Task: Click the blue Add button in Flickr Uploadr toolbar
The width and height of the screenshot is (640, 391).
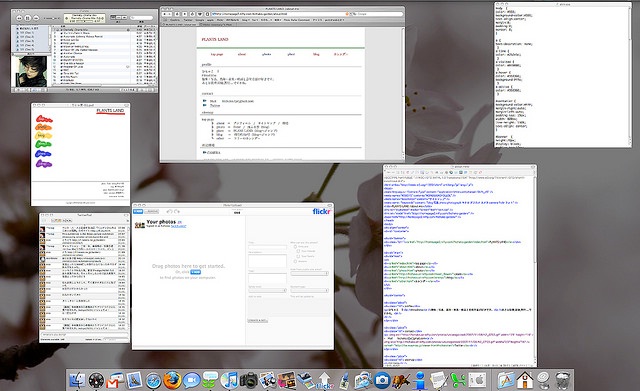Action: tap(138, 211)
